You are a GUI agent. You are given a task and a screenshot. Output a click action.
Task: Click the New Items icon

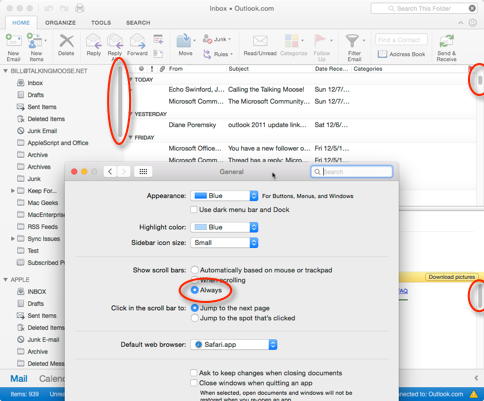coord(35,41)
